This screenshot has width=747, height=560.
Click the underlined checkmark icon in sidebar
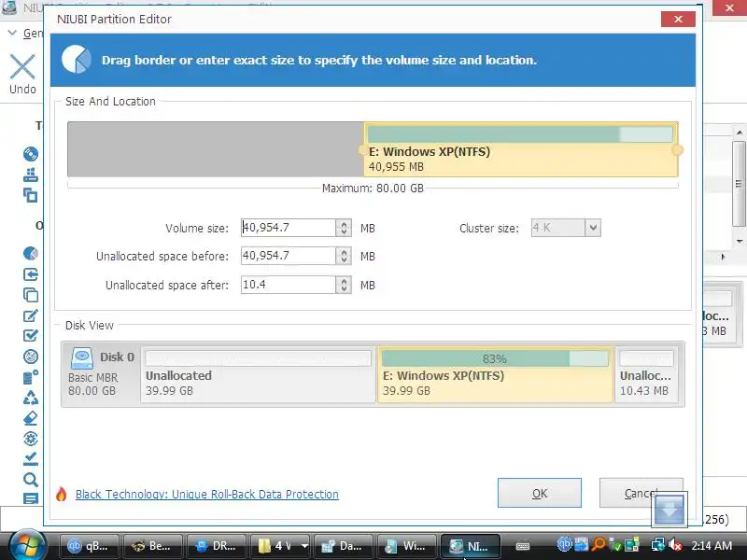click(31, 459)
